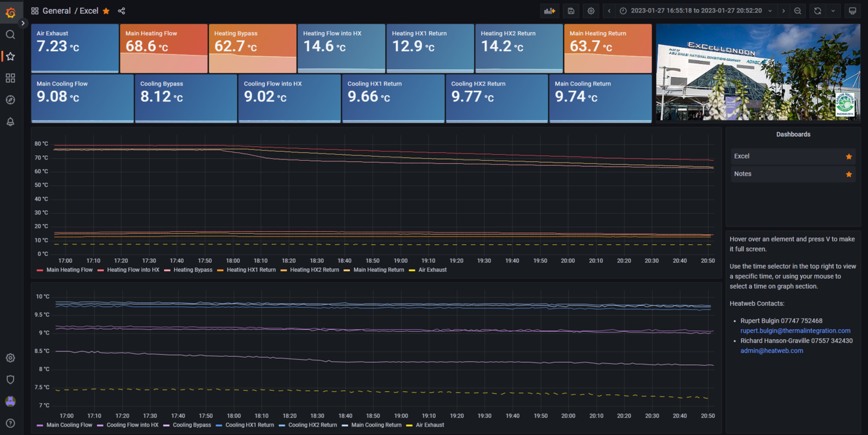Viewport: 868px width, 435px height.
Task: Select the Heating HX1 Return stat panel
Action: (430, 48)
